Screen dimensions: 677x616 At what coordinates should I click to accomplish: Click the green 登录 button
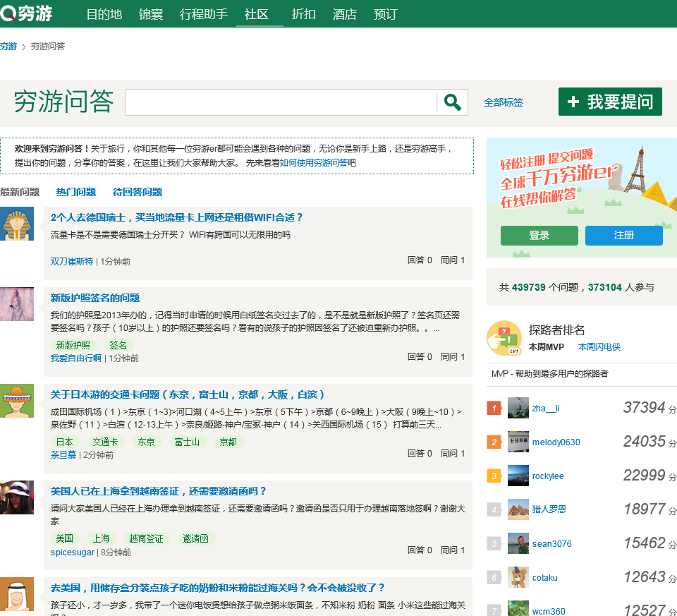pos(539,236)
